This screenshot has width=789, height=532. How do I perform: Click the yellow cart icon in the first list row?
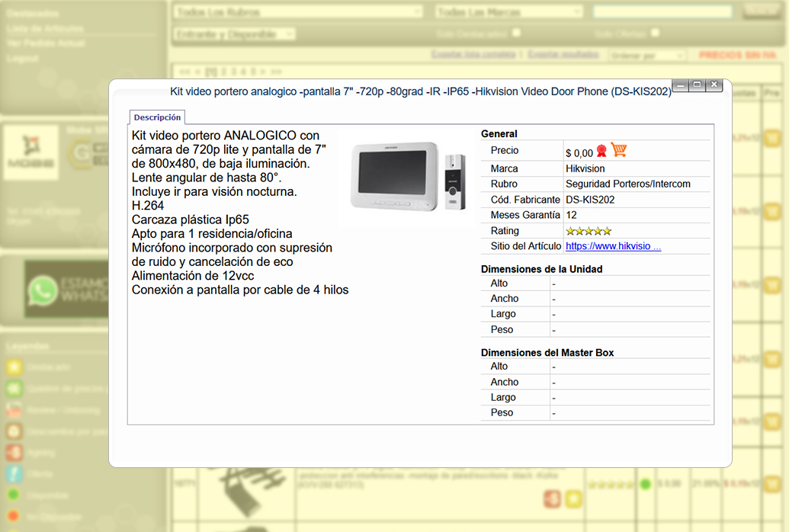click(x=771, y=139)
